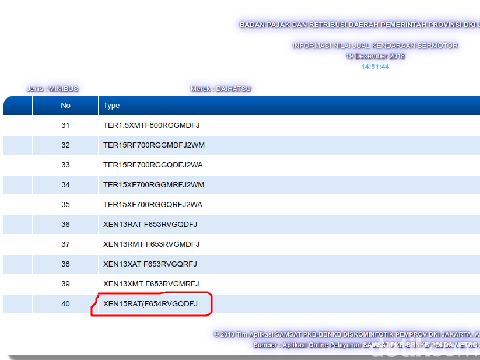The height and width of the screenshot is (360, 480).
Task: Select the Type value in row 33
Action: click(x=153, y=165)
